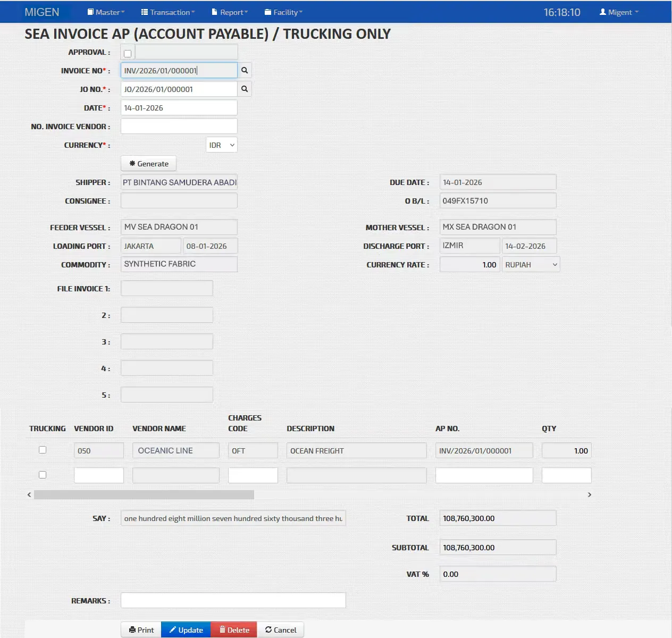Click the Cancel button

[x=281, y=630]
